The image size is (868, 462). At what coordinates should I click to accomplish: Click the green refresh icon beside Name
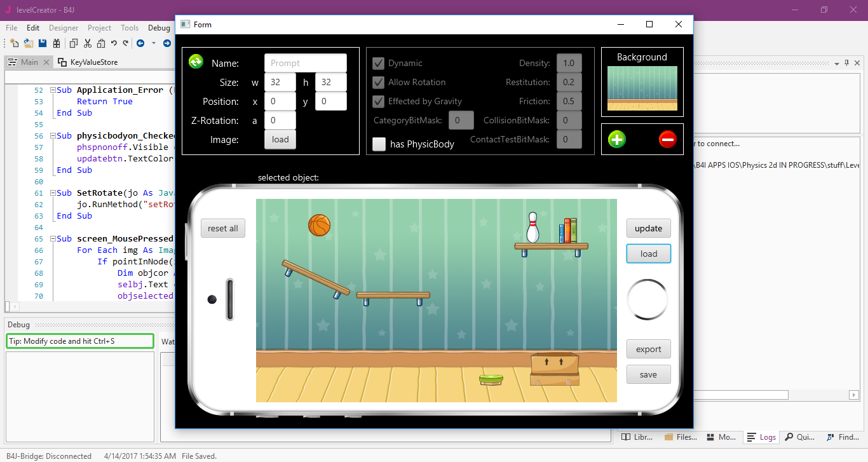click(196, 62)
